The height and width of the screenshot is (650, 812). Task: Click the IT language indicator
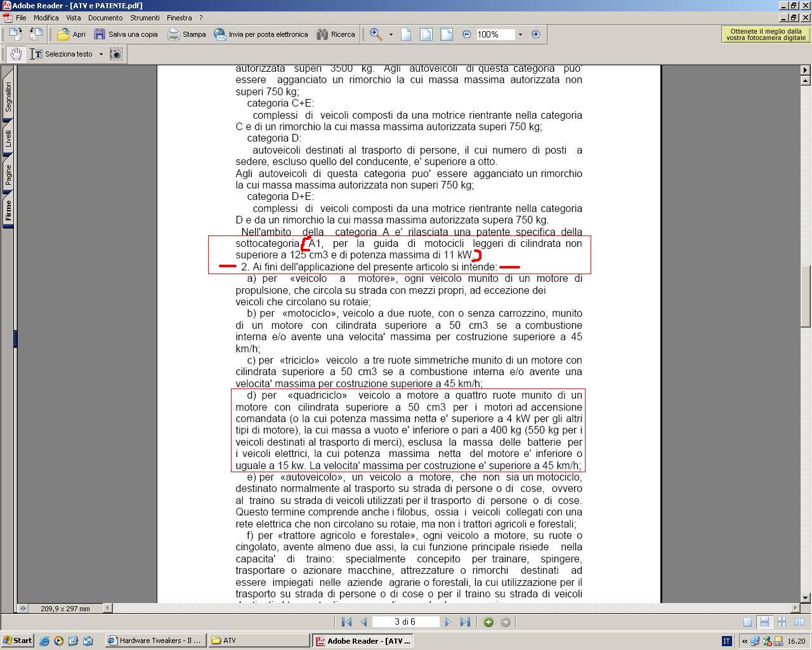727,641
